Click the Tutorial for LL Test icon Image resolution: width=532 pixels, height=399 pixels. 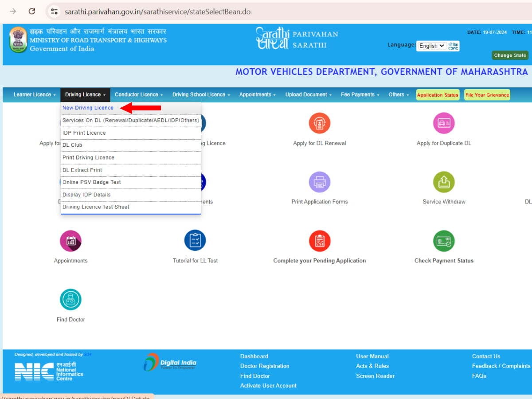pyautogui.click(x=195, y=241)
